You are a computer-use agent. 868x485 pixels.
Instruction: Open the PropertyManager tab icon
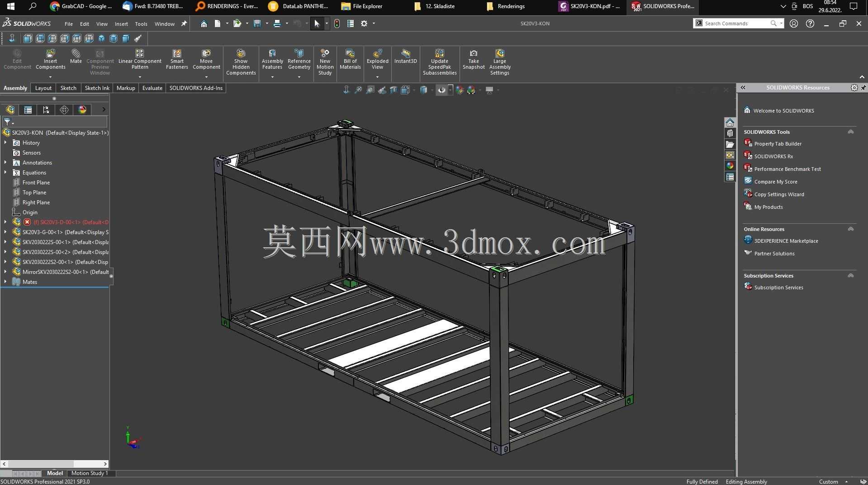pyautogui.click(x=28, y=110)
